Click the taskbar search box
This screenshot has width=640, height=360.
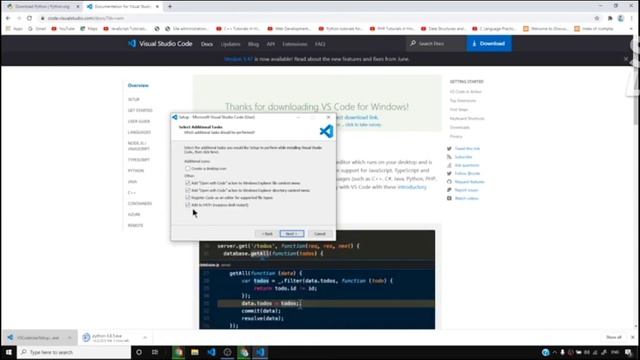tap(73, 352)
